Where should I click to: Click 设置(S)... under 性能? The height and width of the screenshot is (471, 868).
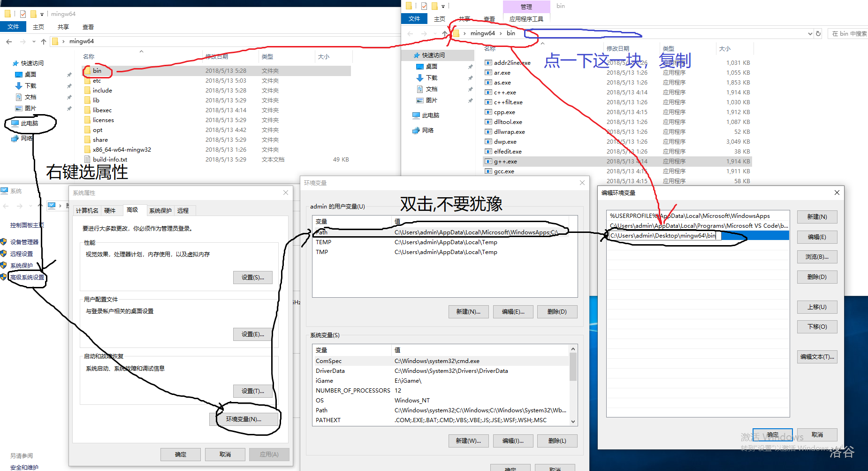pyautogui.click(x=253, y=278)
